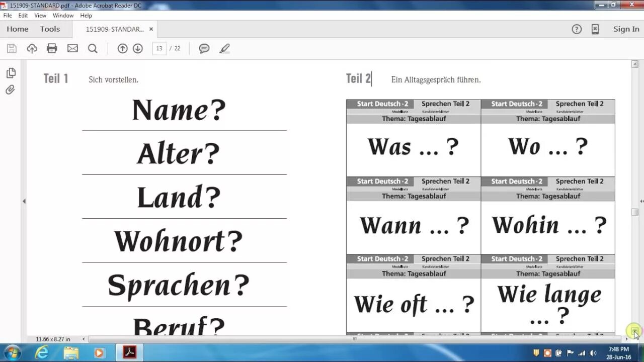Open the Find text magnifier icon
Viewport: 644px width, 362px height.
point(93,48)
